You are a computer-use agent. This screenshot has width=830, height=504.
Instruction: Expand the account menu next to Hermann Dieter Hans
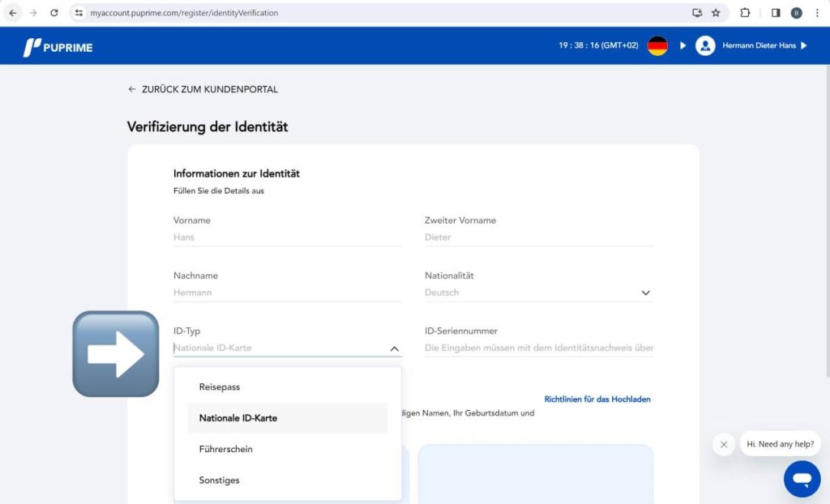(x=803, y=46)
